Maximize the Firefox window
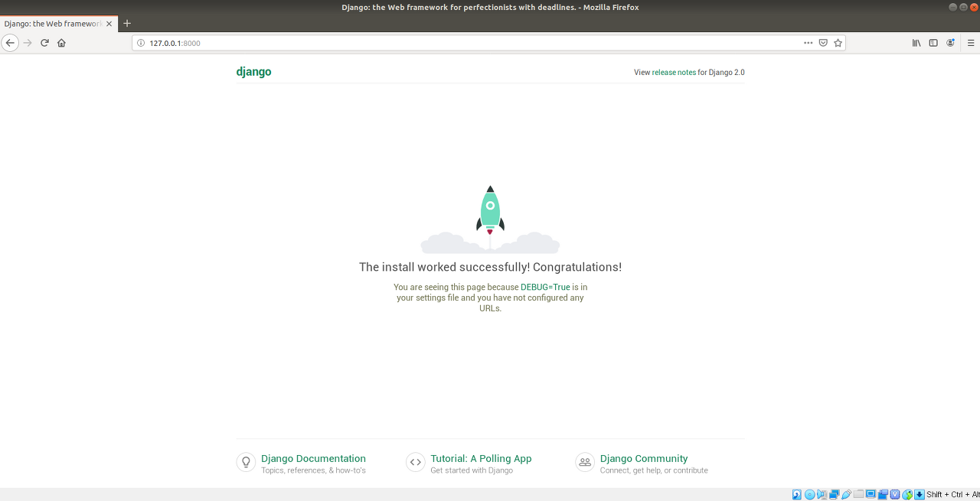The image size is (980, 501). [963, 7]
